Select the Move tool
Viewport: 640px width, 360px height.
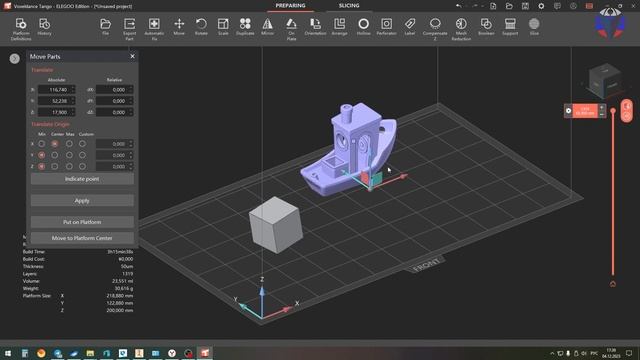(x=179, y=27)
